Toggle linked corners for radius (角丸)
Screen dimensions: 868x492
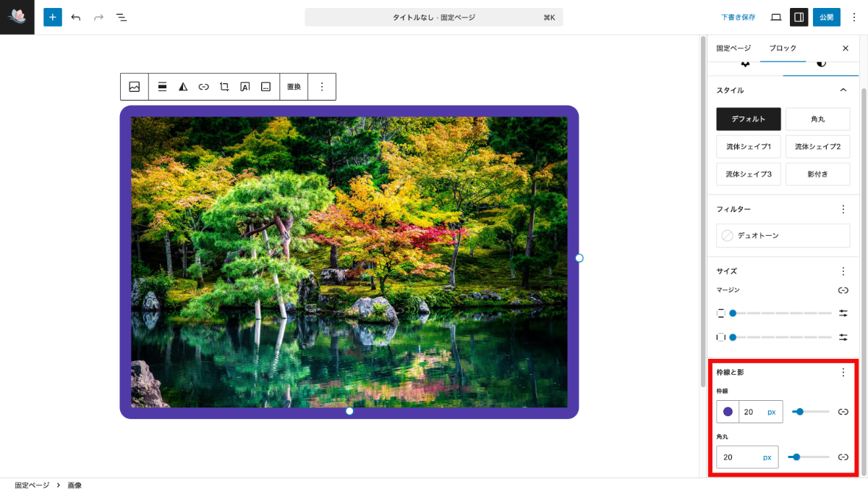pyautogui.click(x=843, y=457)
